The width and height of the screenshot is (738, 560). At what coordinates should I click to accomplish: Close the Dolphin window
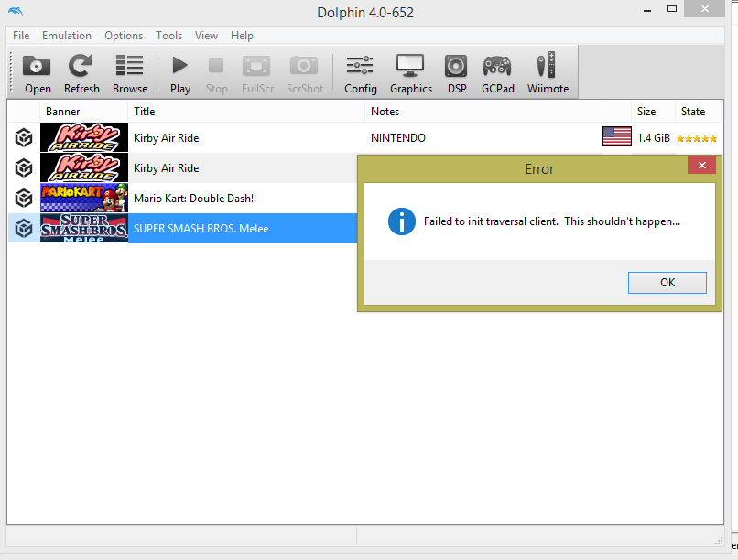point(705,9)
